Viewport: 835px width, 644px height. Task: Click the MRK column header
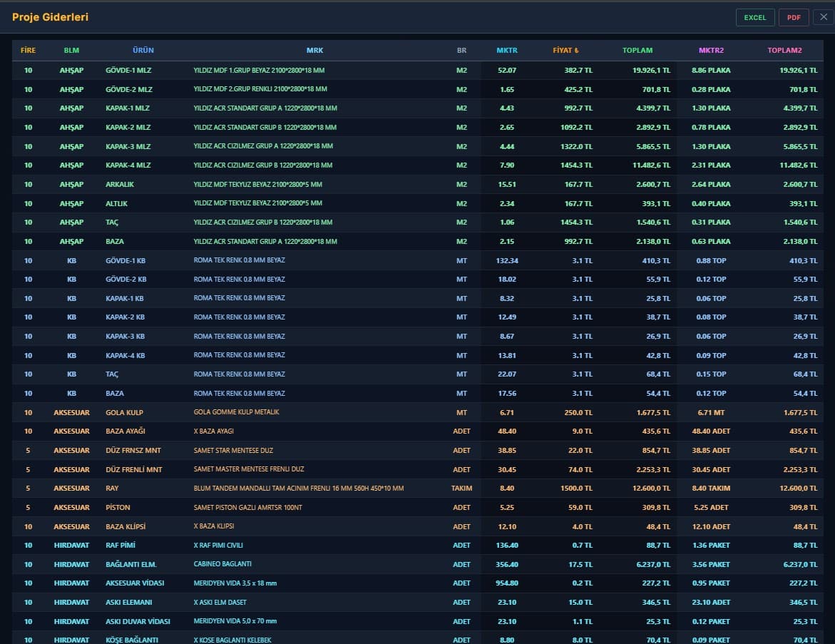pyautogui.click(x=314, y=51)
